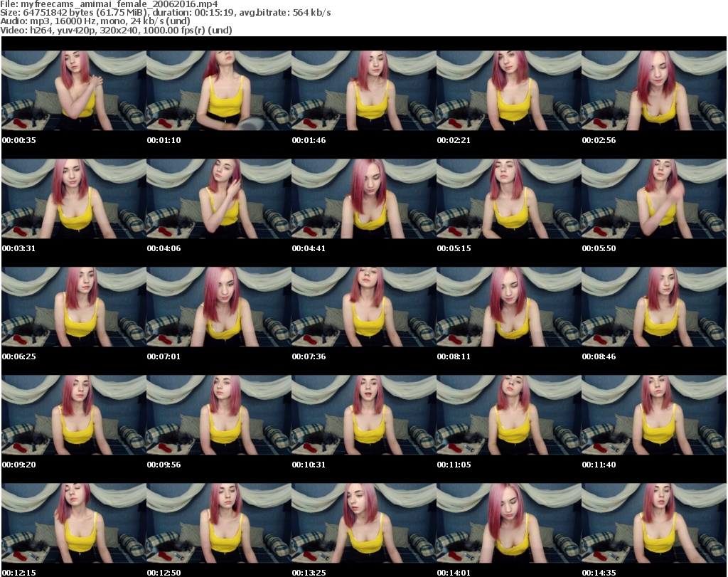The width and height of the screenshot is (728, 577).
Task: Choose the frame above 00:11:05
Action: [509, 415]
